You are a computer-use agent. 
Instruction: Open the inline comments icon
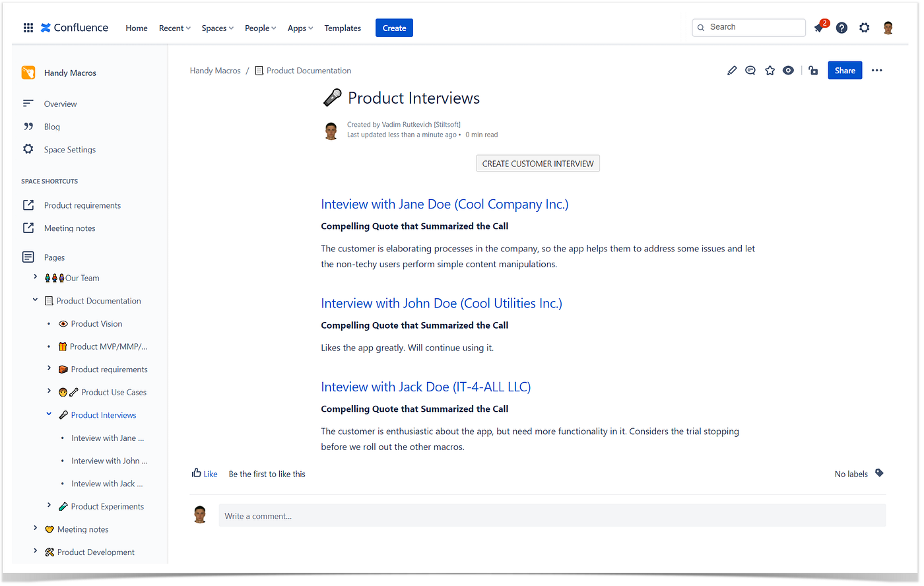750,71
